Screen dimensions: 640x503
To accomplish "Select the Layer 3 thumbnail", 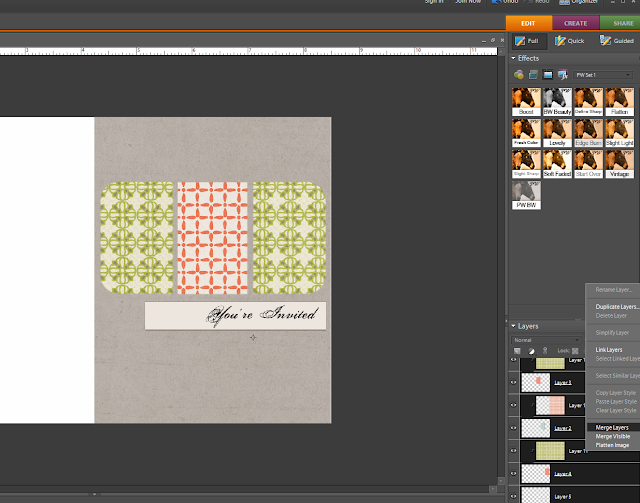I will 536,383.
